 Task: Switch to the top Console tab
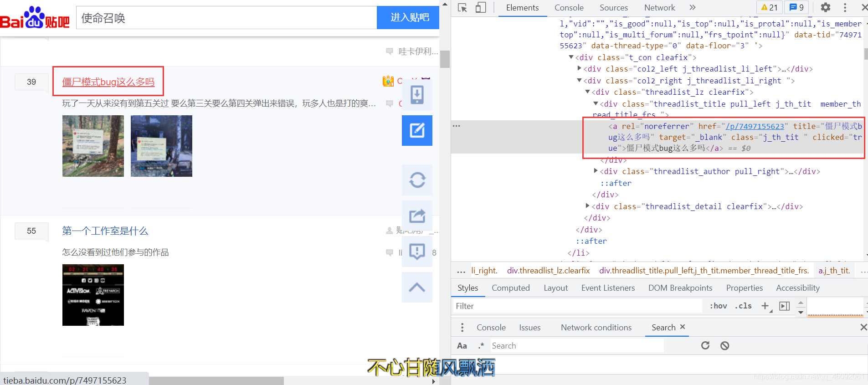[569, 8]
